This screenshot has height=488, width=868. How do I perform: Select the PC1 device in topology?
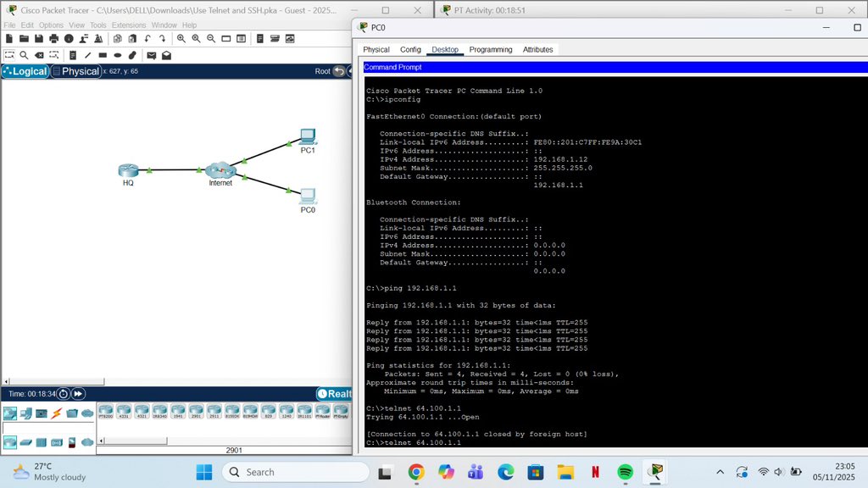click(x=308, y=136)
